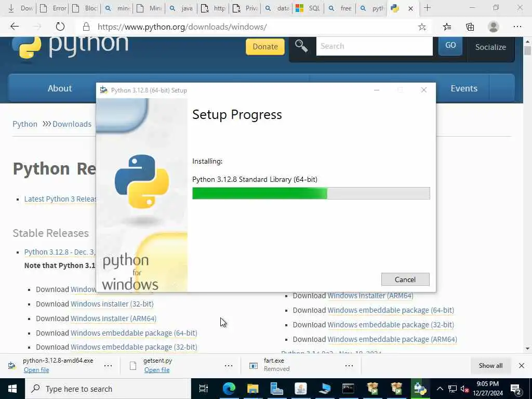Open the command prompt on the taskbar
The image size is (532, 399).
(x=348, y=389)
